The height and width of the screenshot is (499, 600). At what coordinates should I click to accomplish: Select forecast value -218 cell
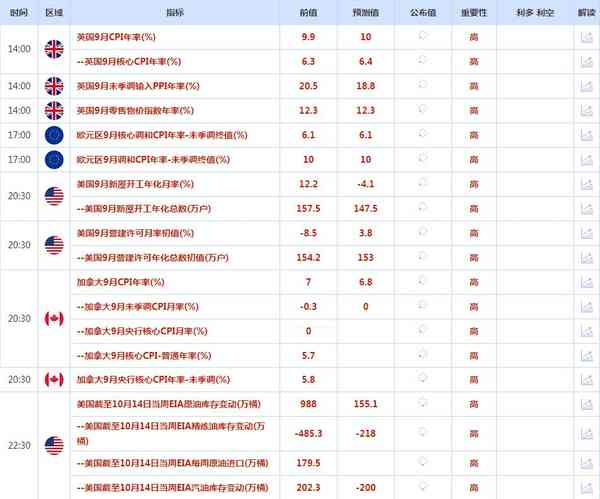365,434
